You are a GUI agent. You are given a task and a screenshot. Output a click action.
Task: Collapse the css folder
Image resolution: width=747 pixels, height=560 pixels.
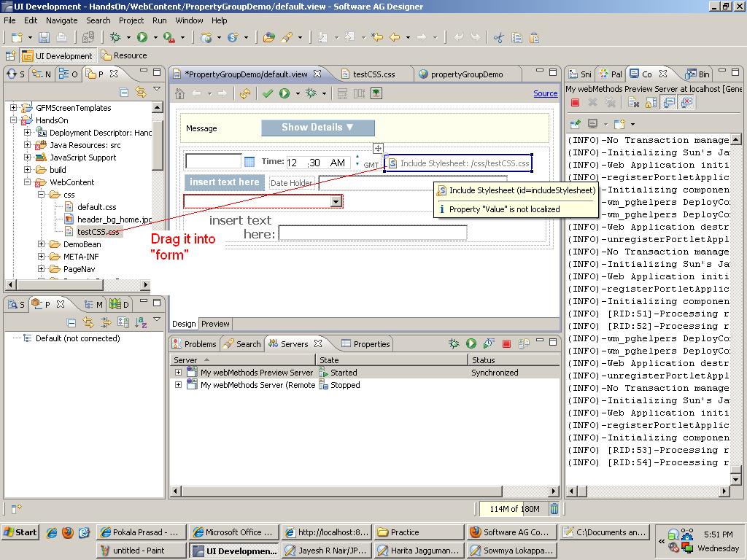click(42, 194)
